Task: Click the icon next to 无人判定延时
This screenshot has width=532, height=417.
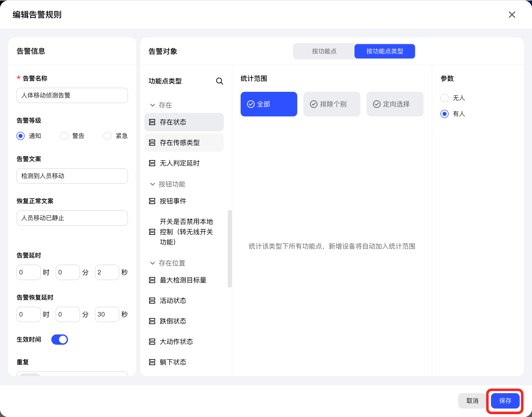Action: point(152,163)
